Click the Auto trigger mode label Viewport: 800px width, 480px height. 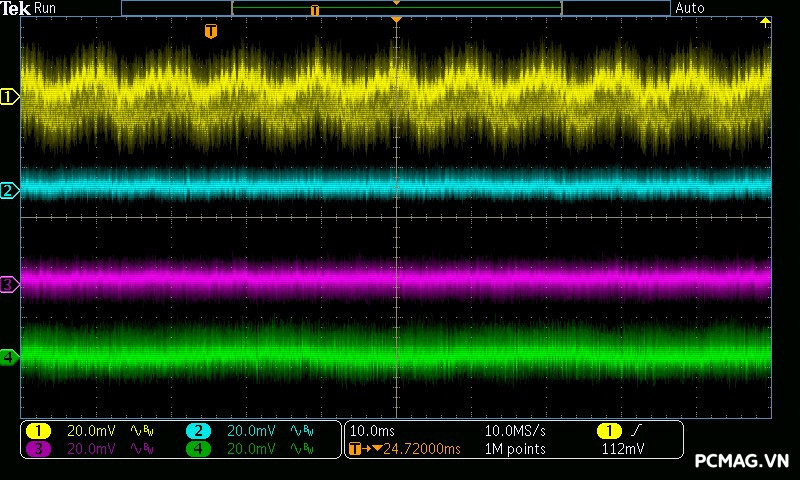(x=690, y=8)
